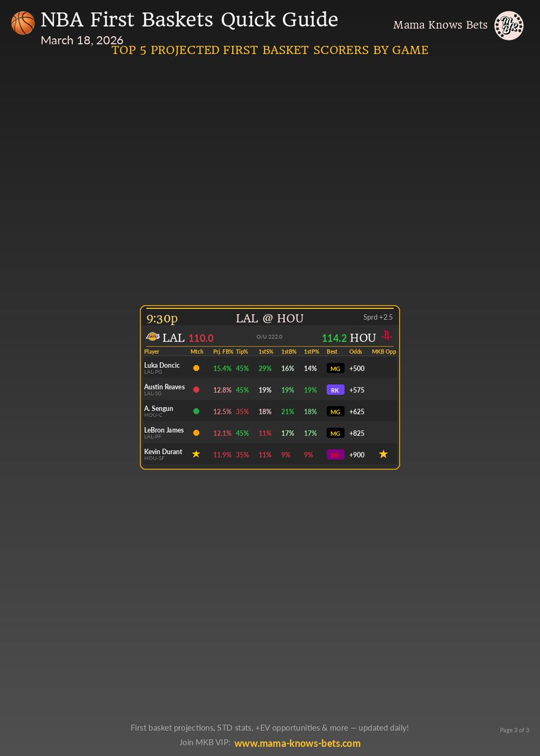Click the +825 odds for LeBron James
540x756 pixels.
click(357, 433)
